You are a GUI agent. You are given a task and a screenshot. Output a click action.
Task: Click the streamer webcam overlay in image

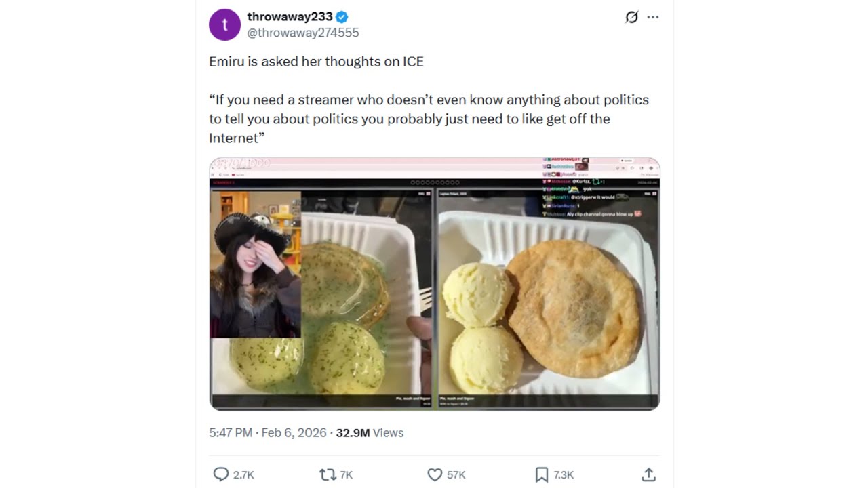click(x=256, y=264)
